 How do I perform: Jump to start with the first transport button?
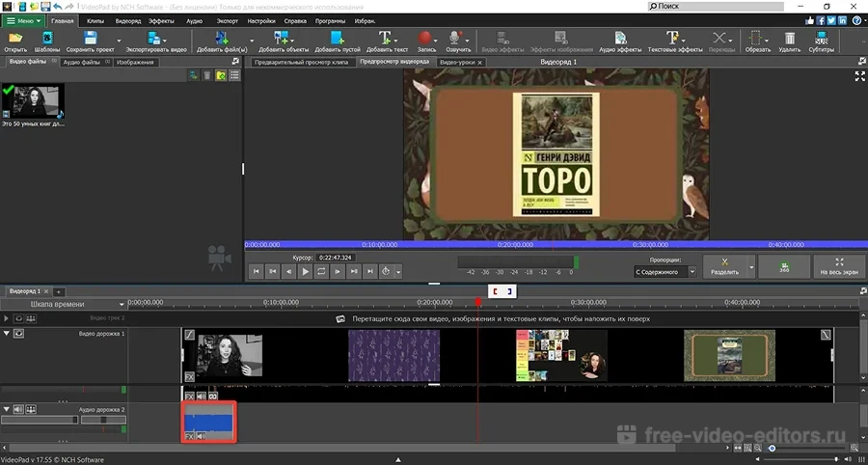[x=256, y=271]
